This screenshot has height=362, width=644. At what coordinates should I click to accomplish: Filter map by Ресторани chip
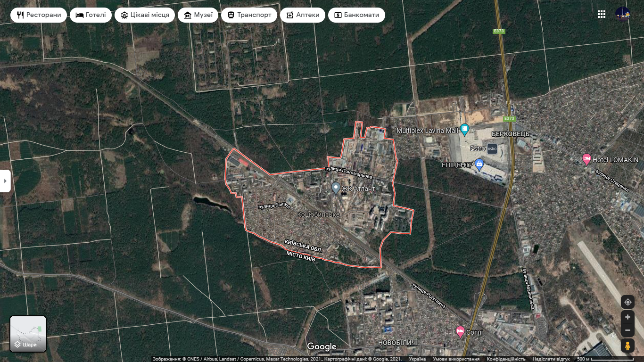click(39, 15)
